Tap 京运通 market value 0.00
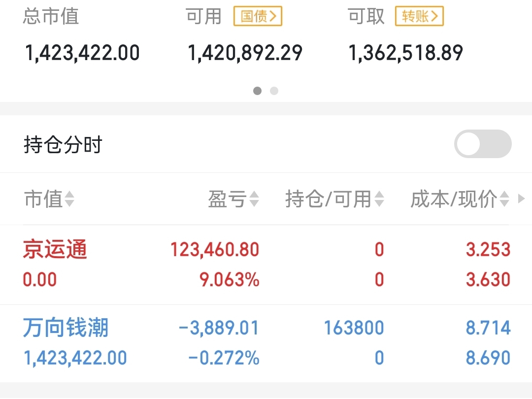Viewport: 532px width, 399px height. pyautogui.click(x=40, y=280)
